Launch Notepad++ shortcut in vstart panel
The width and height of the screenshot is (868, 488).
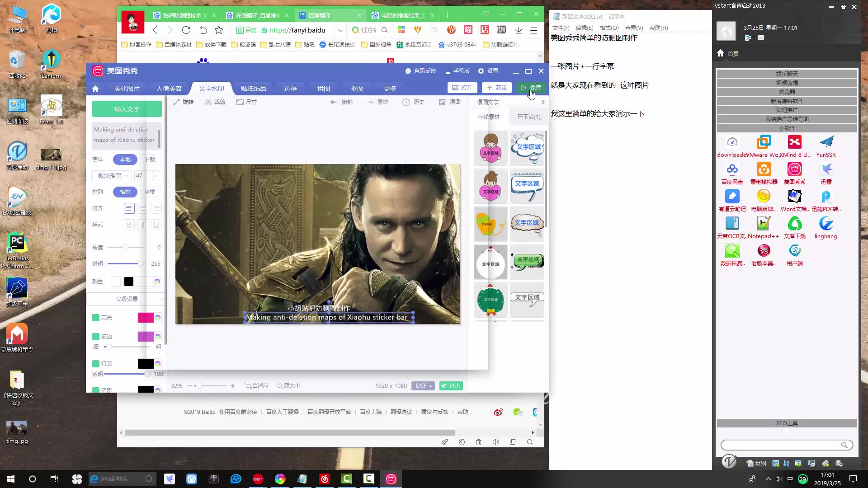click(763, 227)
